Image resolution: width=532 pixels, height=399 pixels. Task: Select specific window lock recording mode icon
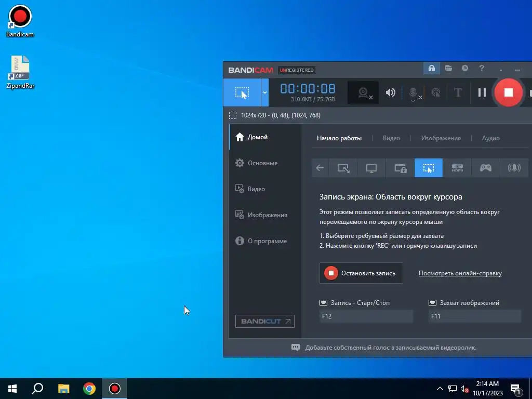pos(400,168)
